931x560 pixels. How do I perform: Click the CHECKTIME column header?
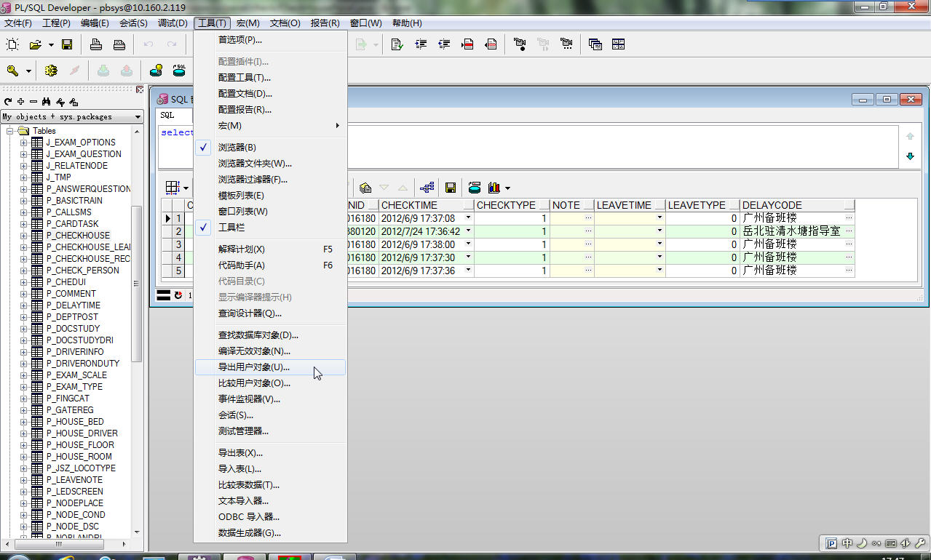(426, 205)
